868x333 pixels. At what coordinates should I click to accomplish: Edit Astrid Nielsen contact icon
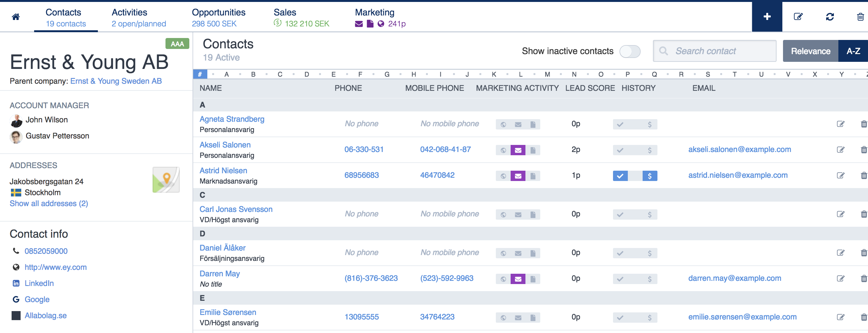coord(841,176)
